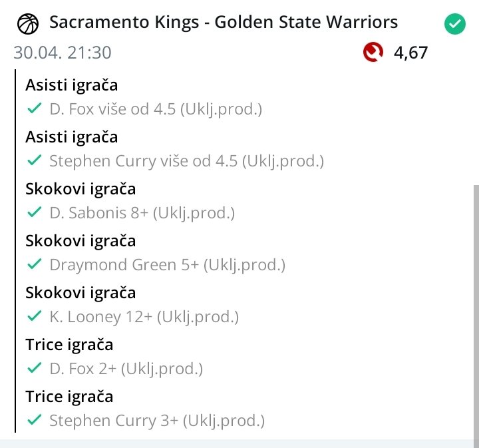This screenshot has height=448, width=479.
Task: Click the vertical scrollbar on the right
Action: tap(475, 306)
